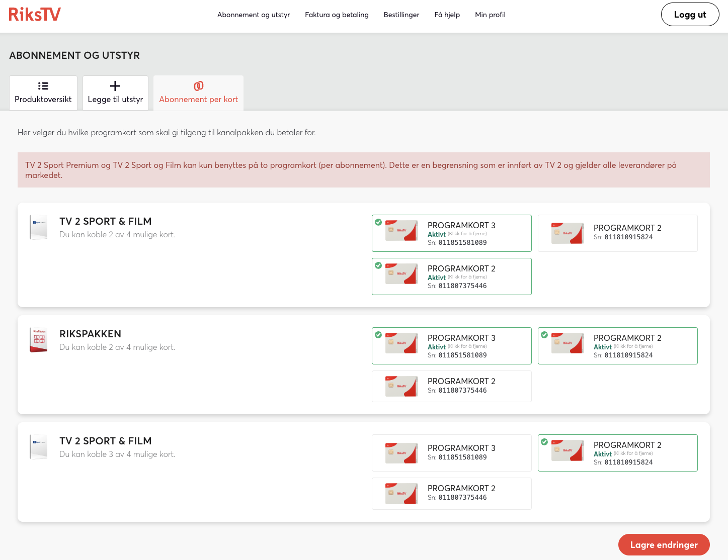728x560 pixels.
Task: Go to the RiksTV logo home link
Action: [x=35, y=15]
